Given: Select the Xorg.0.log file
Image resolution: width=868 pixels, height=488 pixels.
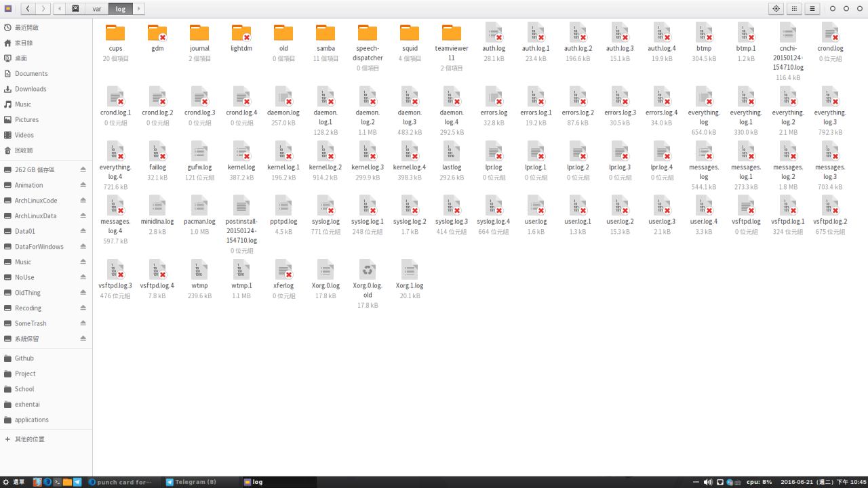Looking at the screenshot, I should point(325,270).
